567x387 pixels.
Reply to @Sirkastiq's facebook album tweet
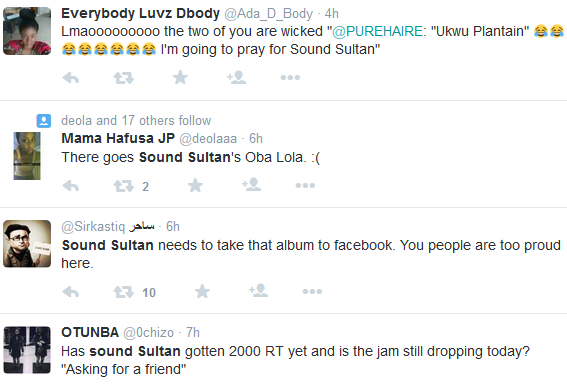point(71,292)
